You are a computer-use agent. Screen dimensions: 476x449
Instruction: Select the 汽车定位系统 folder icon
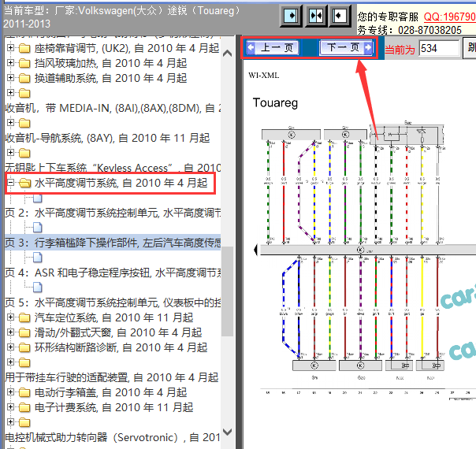pyautogui.click(x=24, y=317)
